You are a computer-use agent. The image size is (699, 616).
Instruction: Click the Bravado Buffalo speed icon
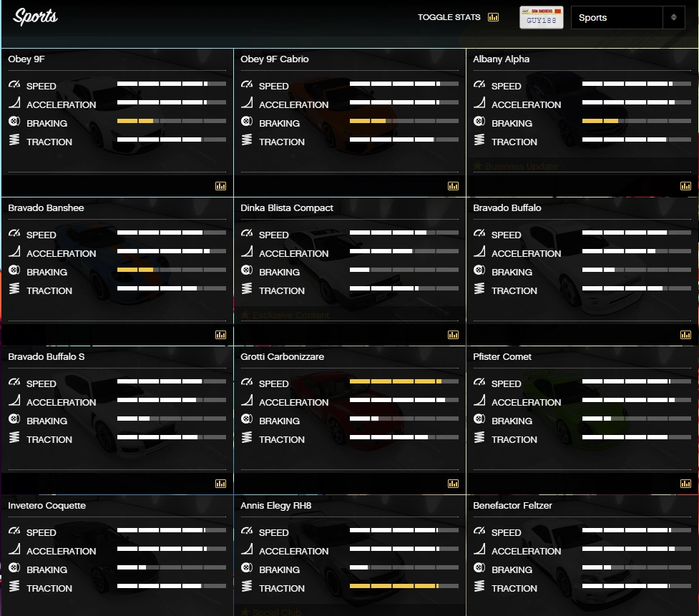tap(479, 233)
